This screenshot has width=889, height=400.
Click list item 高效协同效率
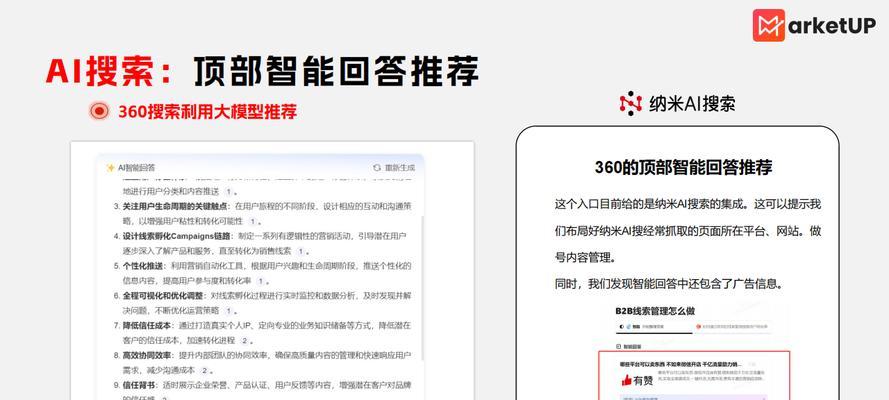[x=147, y=355]
